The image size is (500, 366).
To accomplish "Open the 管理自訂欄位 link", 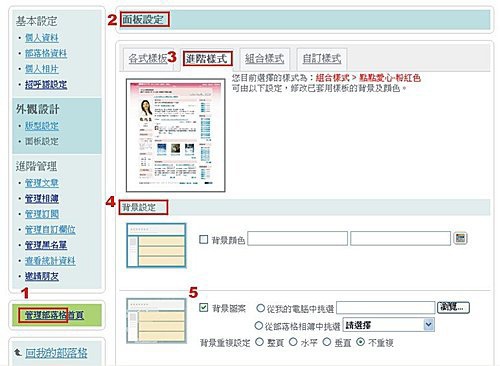I will (50, 230).
